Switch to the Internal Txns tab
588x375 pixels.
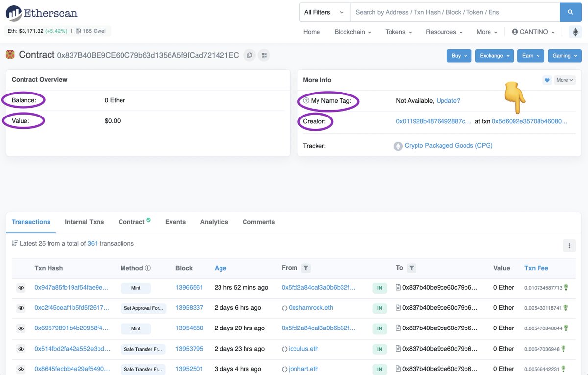[84, 222]
